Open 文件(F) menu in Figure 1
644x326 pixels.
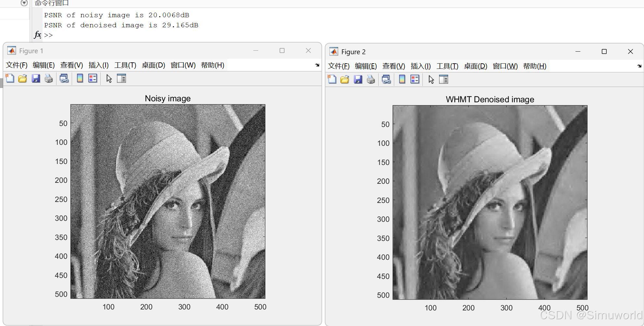17,65
